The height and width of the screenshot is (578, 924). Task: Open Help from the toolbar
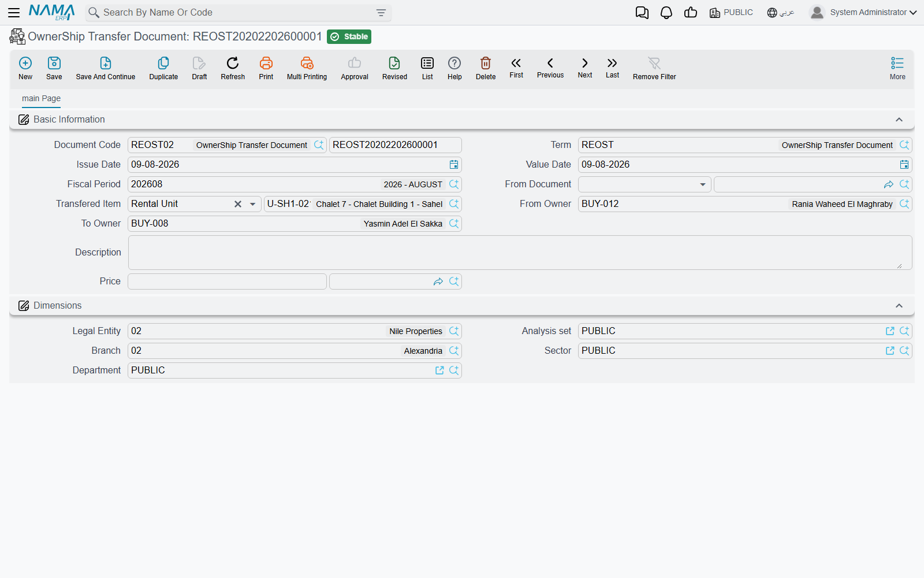(454, 68)
